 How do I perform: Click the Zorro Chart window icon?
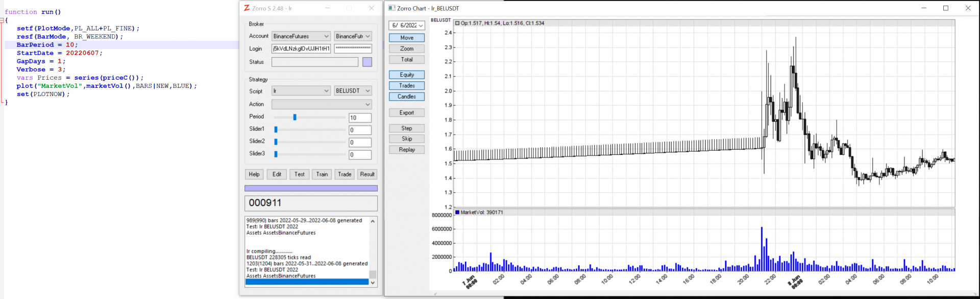[x=391, y=8]
